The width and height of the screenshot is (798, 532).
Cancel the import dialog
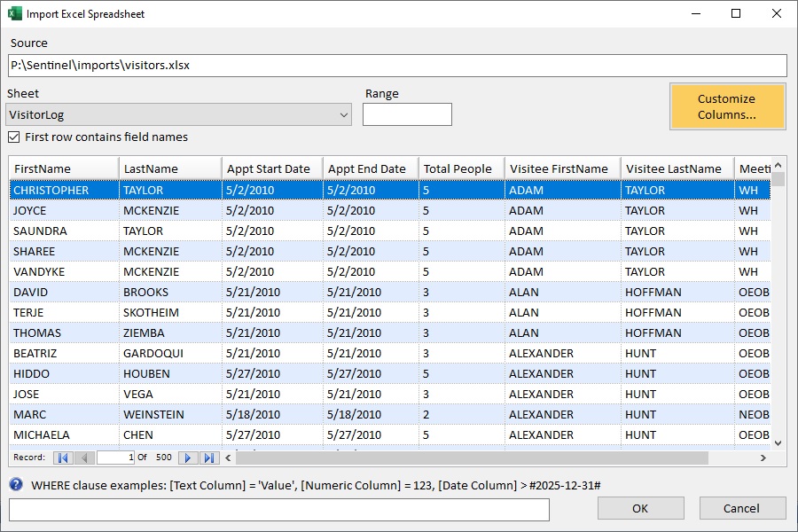742,508
